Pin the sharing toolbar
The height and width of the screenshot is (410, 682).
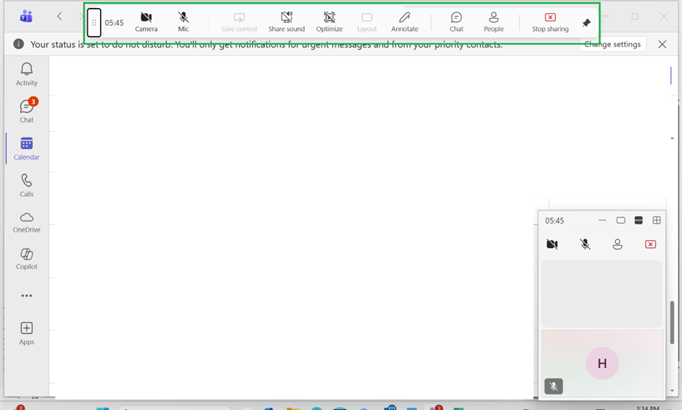click(586, 23)
